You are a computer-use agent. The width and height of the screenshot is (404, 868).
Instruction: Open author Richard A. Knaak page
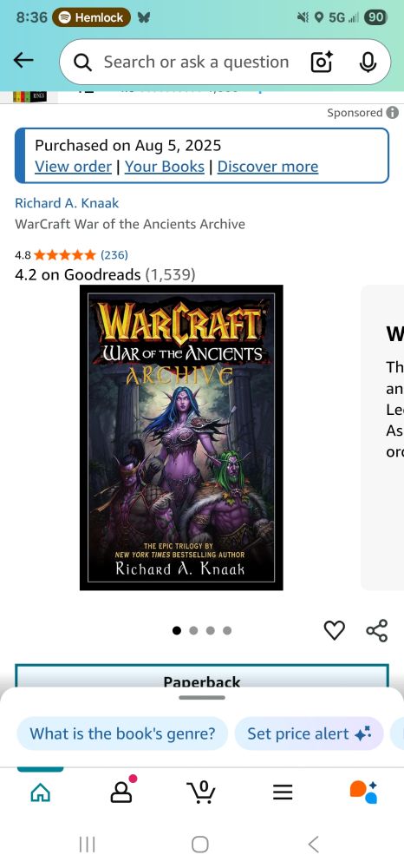67,203
